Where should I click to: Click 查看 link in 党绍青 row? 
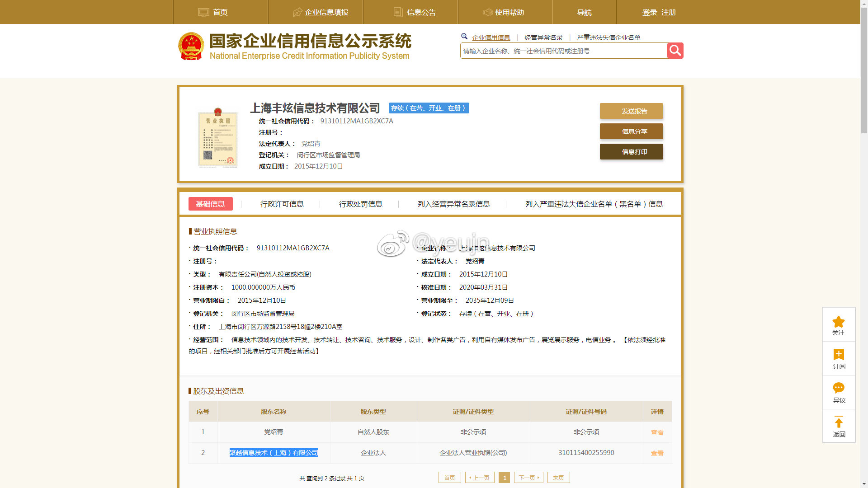tap(657, 432)
